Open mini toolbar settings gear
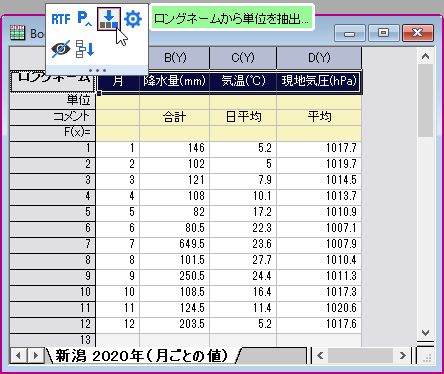This screenshot has width=444, height=374. pos(133,19)
